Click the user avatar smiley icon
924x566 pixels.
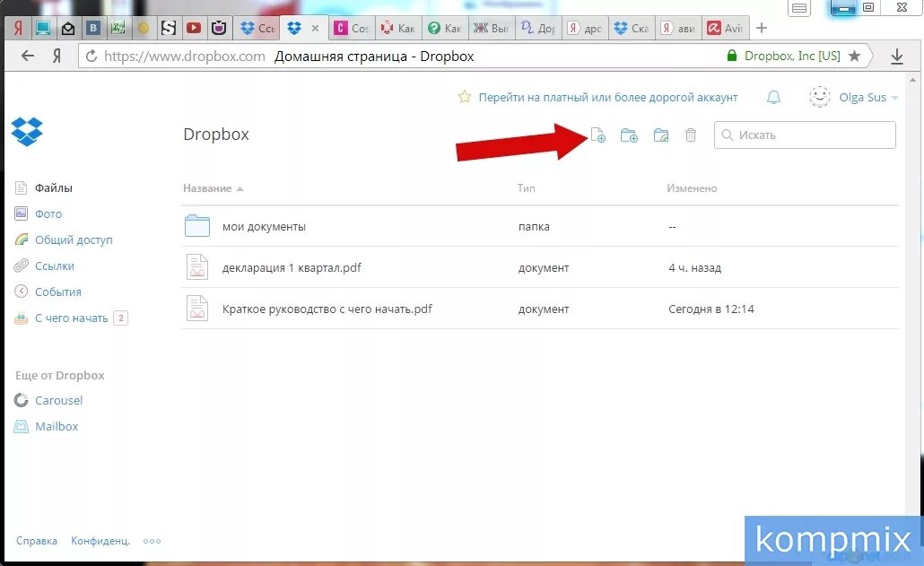pyautogui.click(x=819, y=97)
